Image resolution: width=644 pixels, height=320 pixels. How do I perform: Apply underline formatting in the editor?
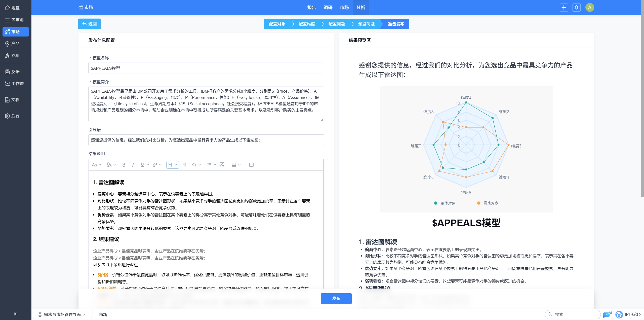click(142, 165)
